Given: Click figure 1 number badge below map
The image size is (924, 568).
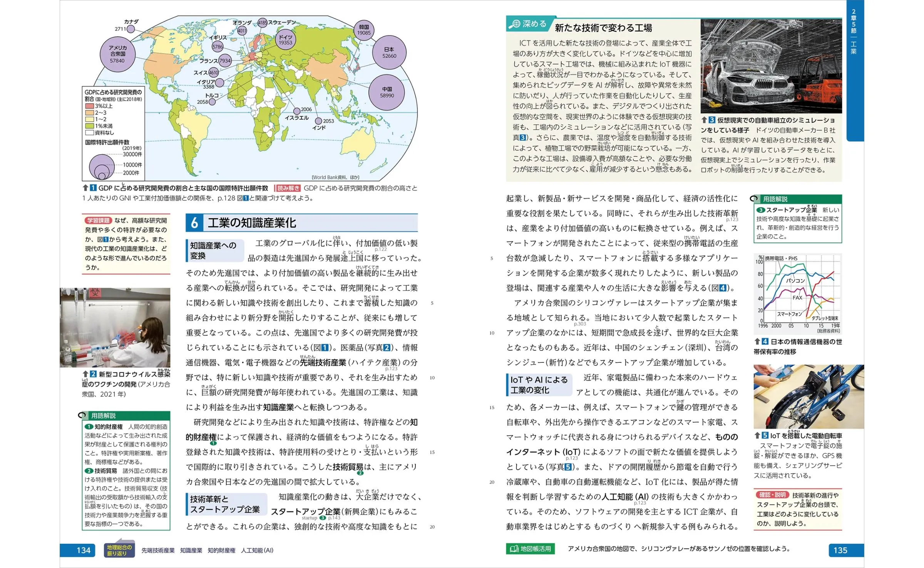Looking at the screenshot, I should tap(93, 188).
